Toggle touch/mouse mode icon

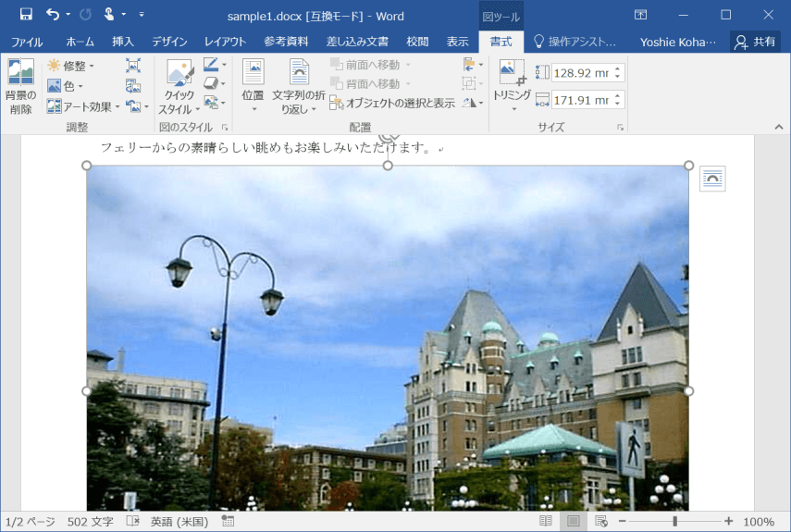coord(108,14)
